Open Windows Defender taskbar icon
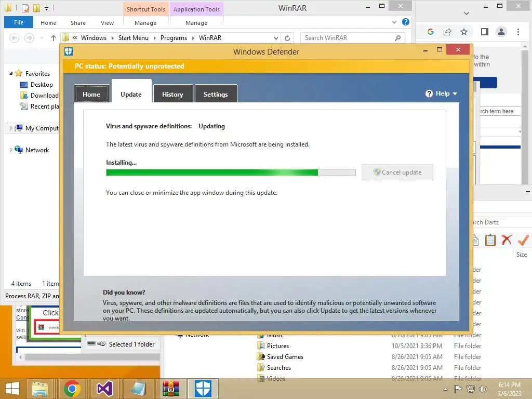 [x=203, y=389]
